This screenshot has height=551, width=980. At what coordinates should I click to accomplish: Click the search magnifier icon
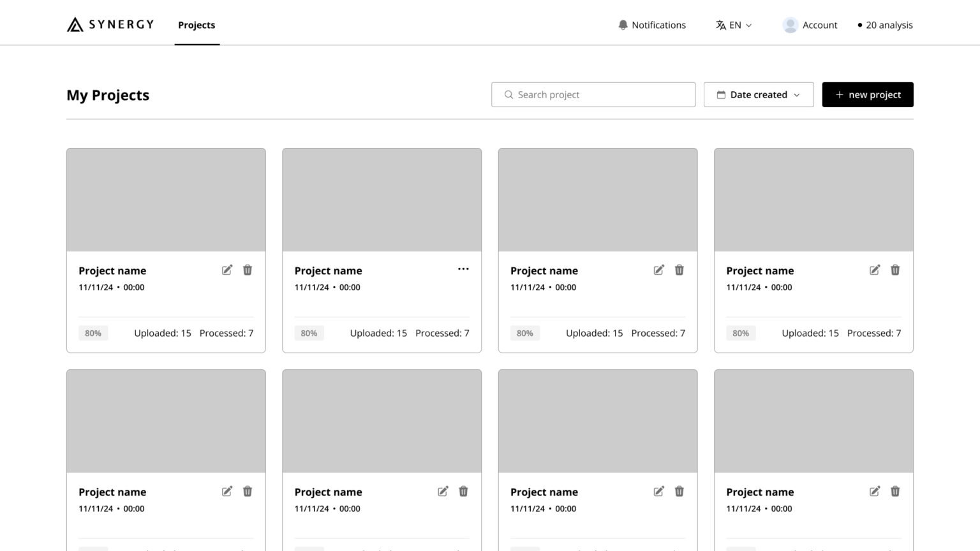509,94
